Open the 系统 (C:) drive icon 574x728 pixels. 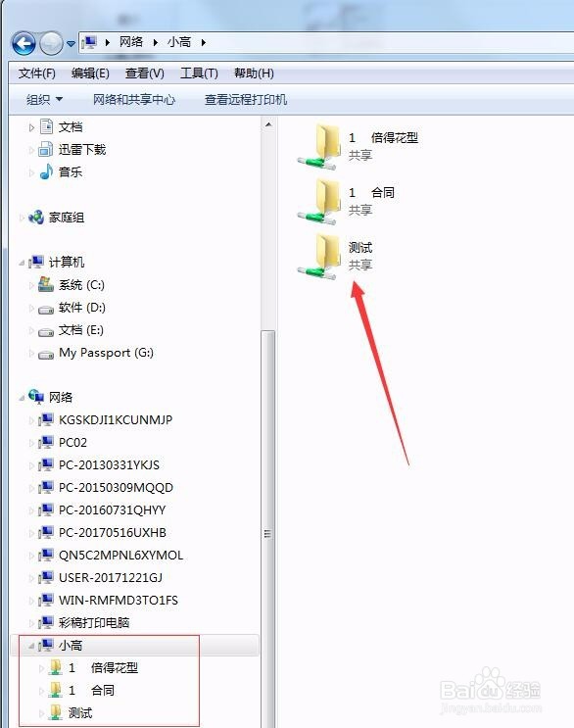click(46, 284)
